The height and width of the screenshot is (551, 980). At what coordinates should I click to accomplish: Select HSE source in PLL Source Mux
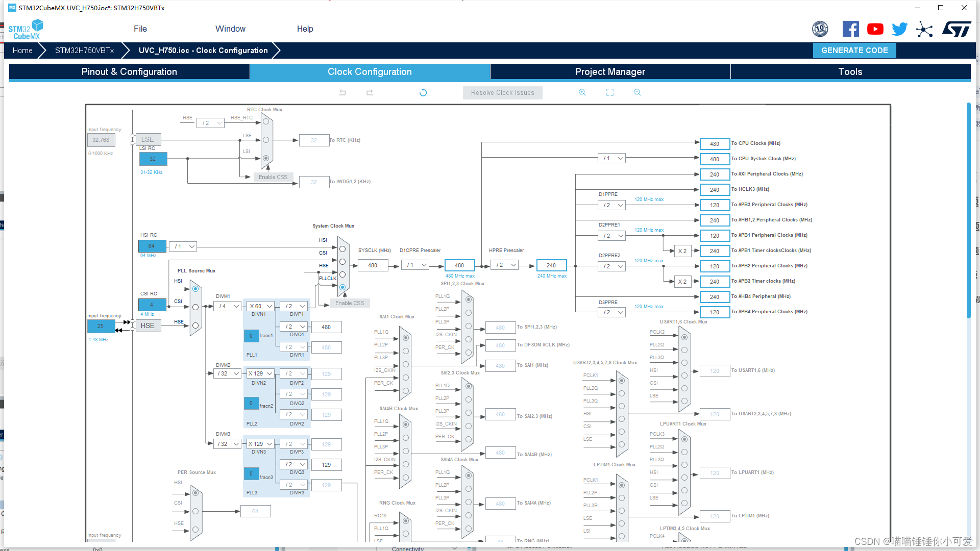(x=195, y=325)
